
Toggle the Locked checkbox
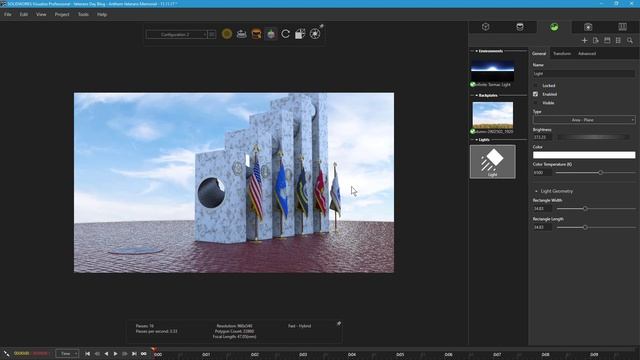tap(536, 86)
